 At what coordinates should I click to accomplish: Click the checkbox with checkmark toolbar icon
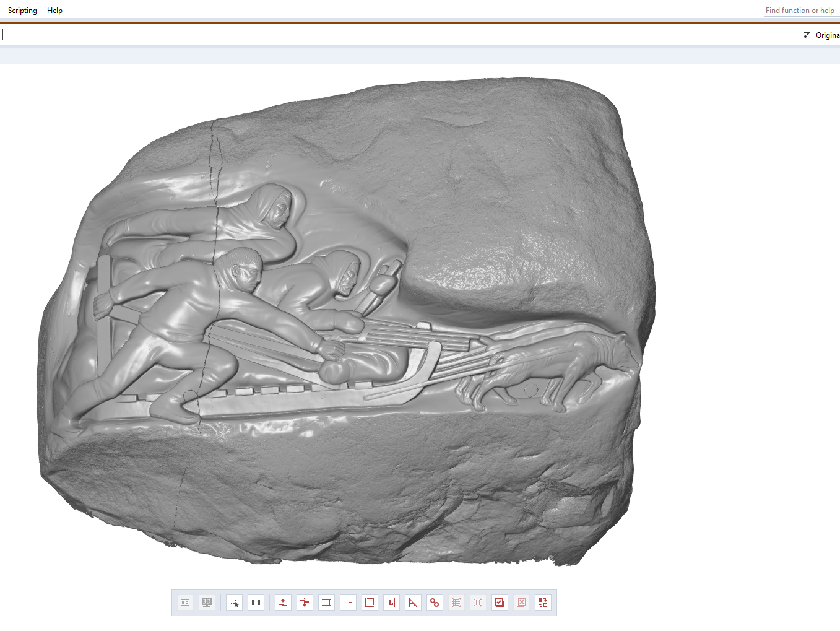coord(500,603)
